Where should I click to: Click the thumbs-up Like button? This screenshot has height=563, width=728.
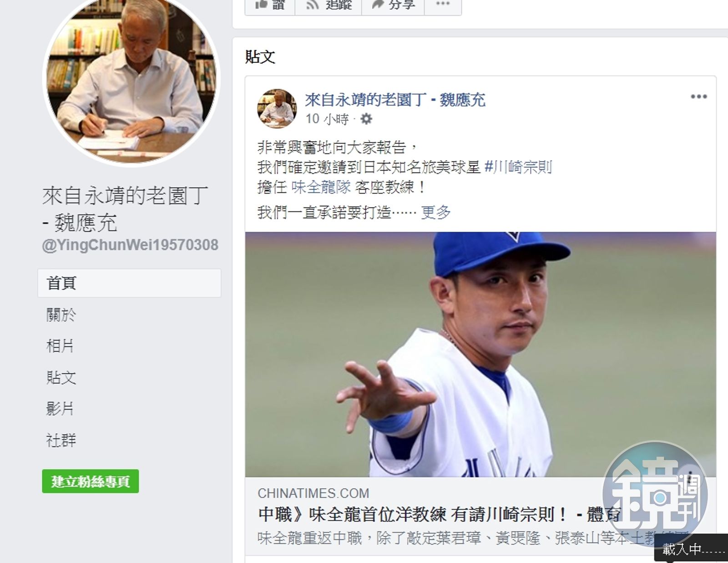click(x=270, y=6)
